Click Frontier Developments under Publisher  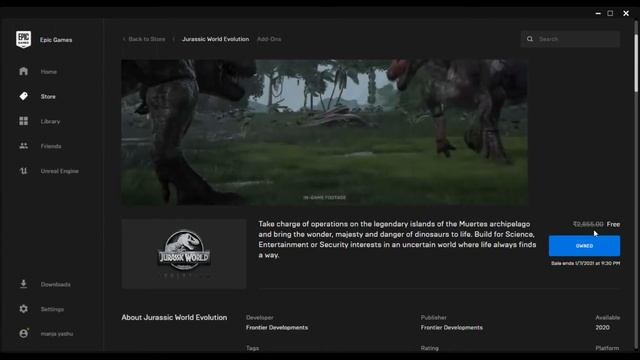click(x=451, y=328)
